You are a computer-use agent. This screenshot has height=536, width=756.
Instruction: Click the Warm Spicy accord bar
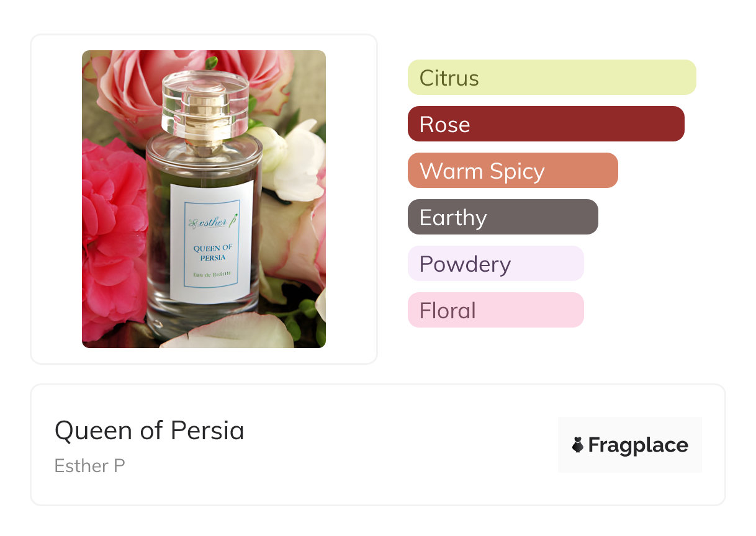[512, 171]
